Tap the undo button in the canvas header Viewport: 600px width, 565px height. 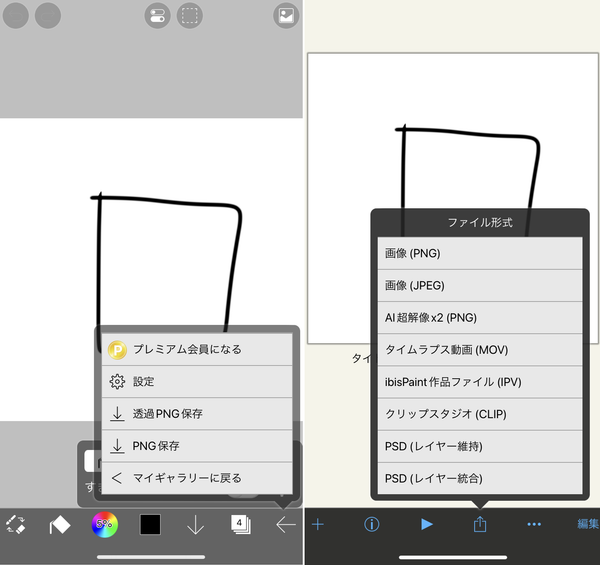[x=16, y=16]
